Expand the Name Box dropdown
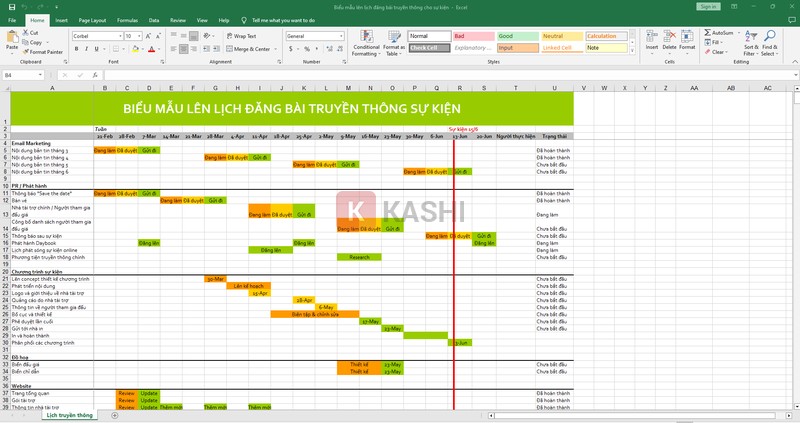The height and width of the screenshot is (423, 800). (40, 75)
